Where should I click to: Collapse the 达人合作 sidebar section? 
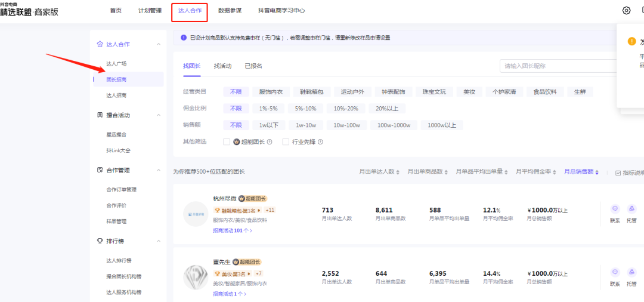[158, 44]
